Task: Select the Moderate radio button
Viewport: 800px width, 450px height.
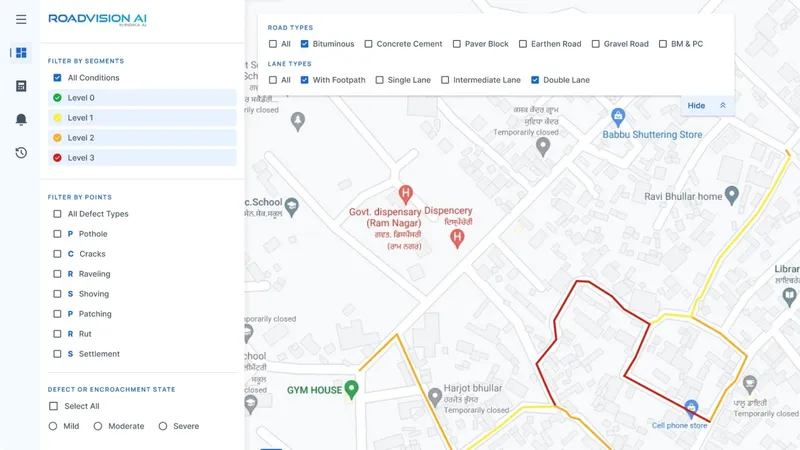Action: click(98, 426)
